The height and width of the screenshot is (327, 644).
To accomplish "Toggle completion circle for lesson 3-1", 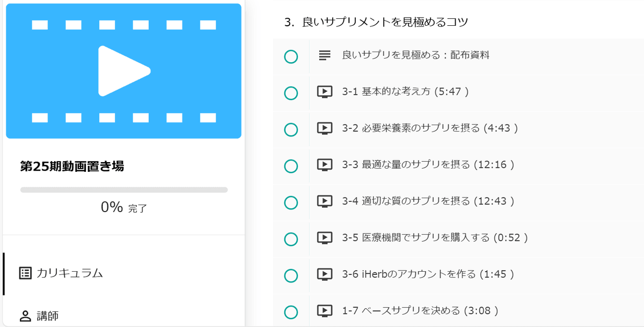I will [x=291, y=93].
